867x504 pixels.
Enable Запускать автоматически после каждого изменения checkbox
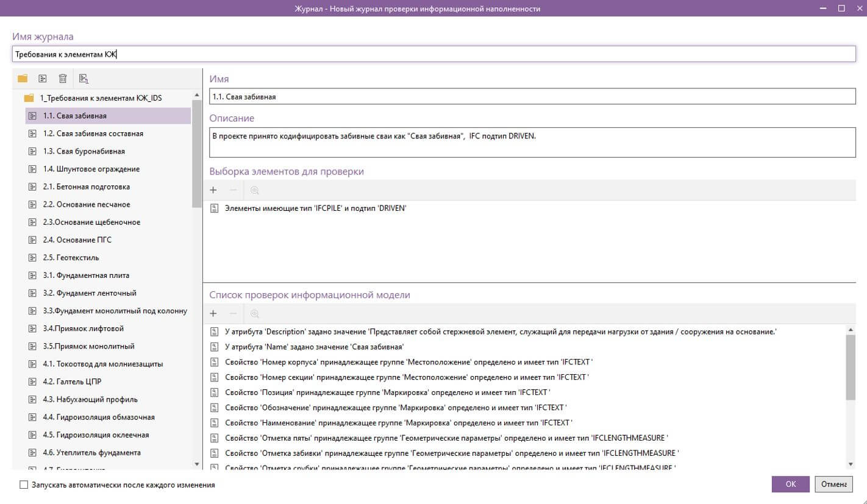[x=24, y=485]
